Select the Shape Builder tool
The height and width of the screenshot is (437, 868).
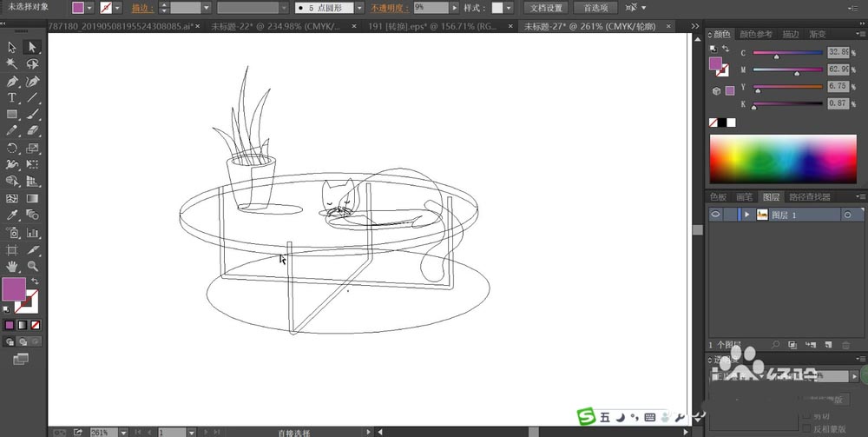pos(11,181)
